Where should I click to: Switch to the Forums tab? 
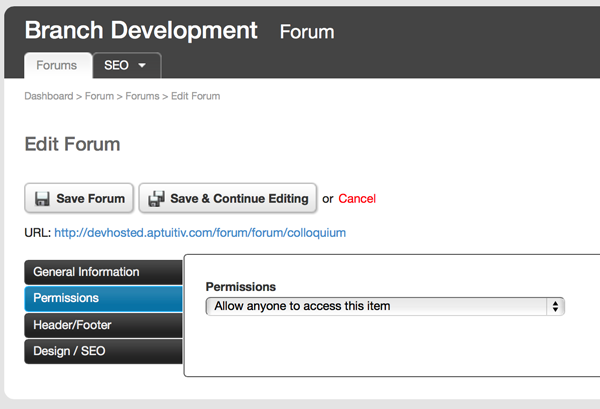[x=57, y=66]
